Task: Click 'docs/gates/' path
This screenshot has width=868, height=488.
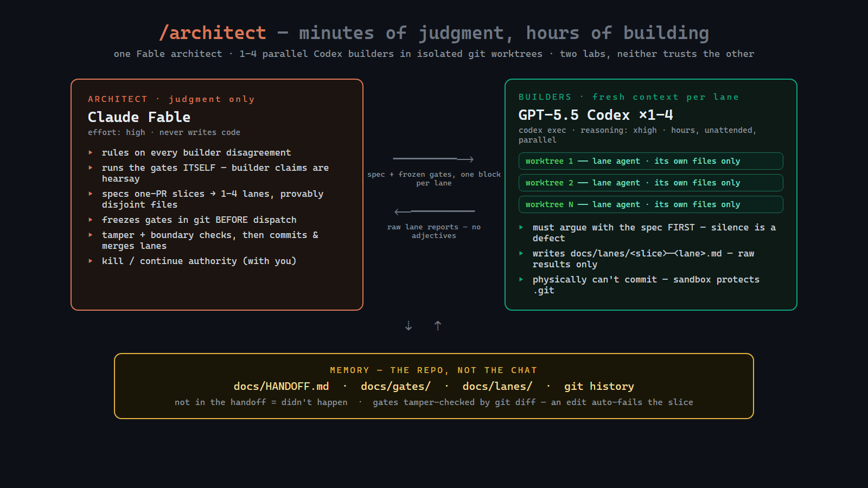Action: pyautogui.click(x=395, y=387)
